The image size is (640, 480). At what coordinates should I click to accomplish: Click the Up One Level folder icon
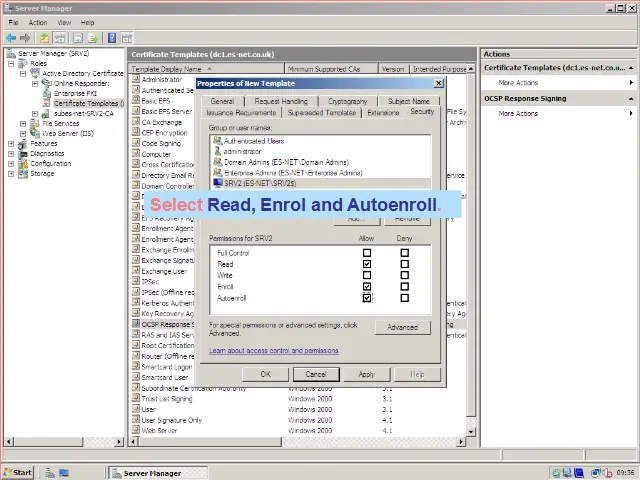44,38
